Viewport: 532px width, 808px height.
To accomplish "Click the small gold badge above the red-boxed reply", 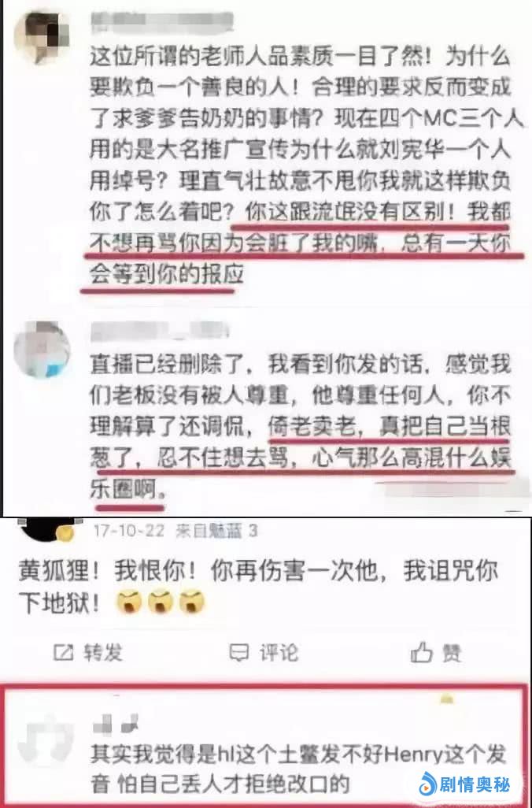I will coord(446,699).
